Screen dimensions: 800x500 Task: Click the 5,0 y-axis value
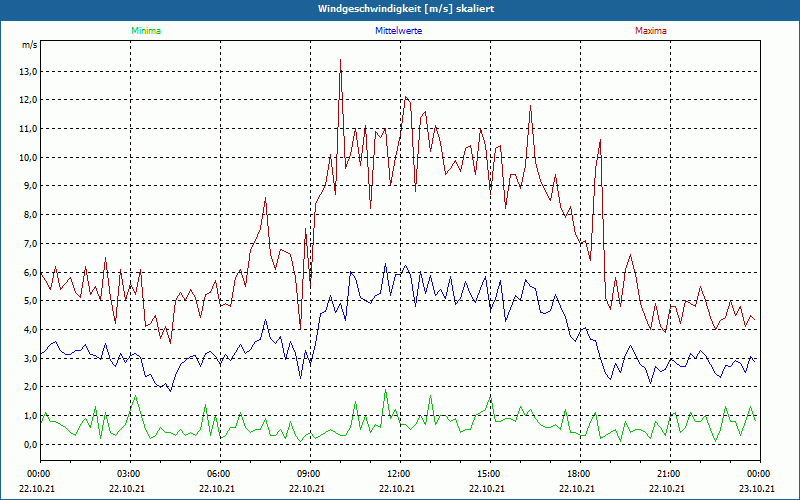pyautogui.click(x=31, y=301)
